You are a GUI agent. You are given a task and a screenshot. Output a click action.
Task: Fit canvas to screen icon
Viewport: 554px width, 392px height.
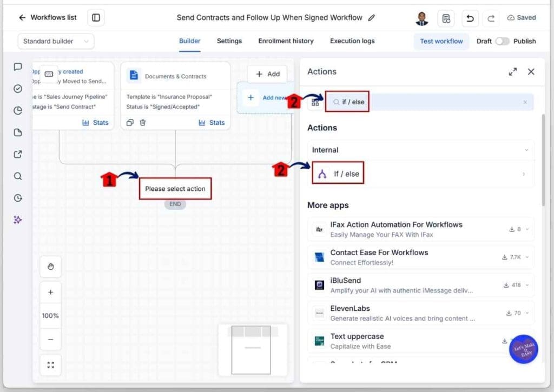50,365
